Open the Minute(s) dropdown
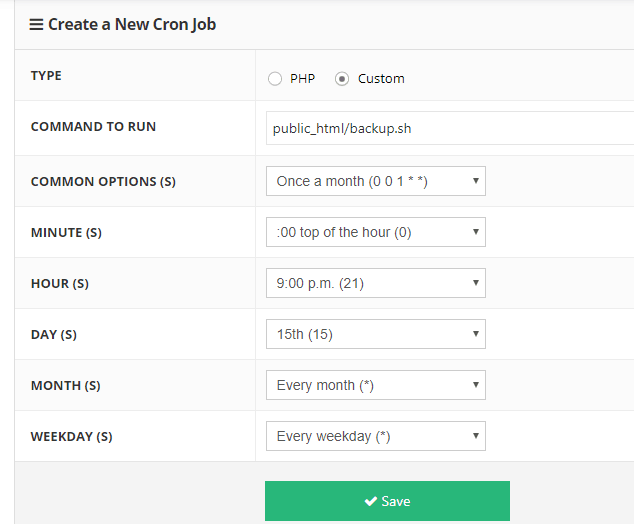The width and height of the screenshot is (634, 524). tap(375, 232)
